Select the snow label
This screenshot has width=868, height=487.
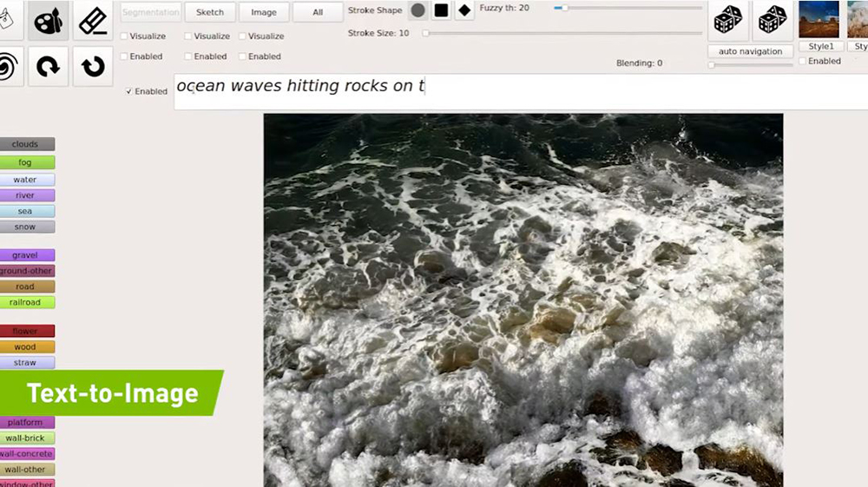pyautogui.click(x=25, y=227)
